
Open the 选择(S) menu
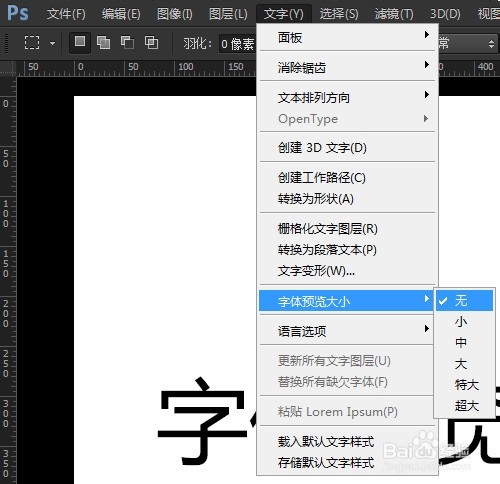[x=339, y=14]
